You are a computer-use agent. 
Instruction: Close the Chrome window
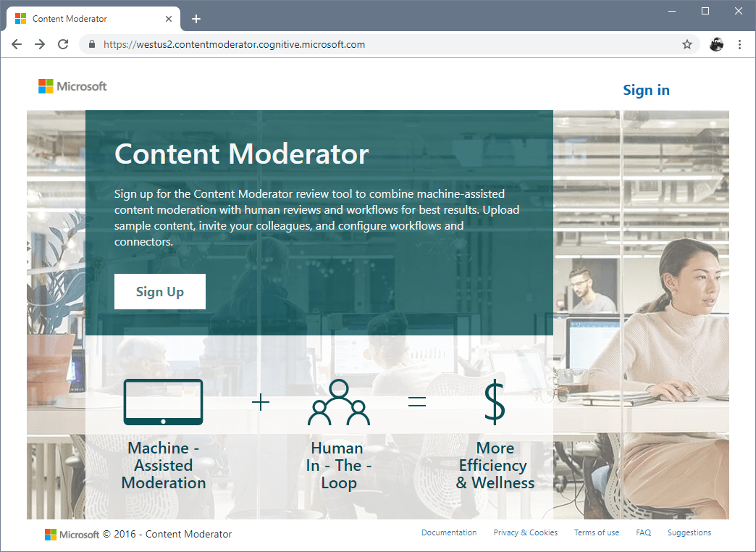[x=739, y=11]
